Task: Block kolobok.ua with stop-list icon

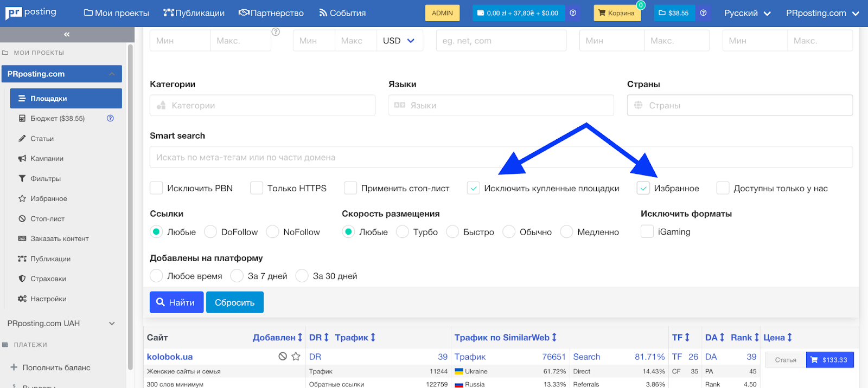Action: coord(283,356)
